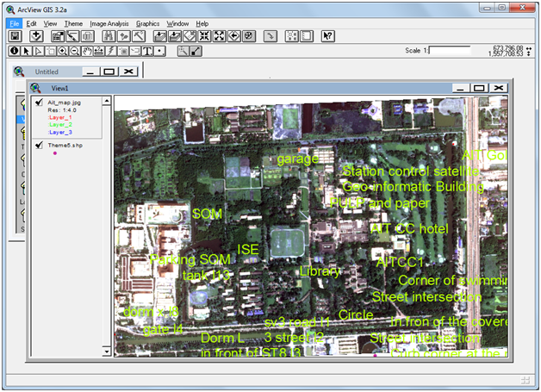Viewport: 541px width, 392px height.
Task: Select the Draw Point tool
Action: point(160,51)
